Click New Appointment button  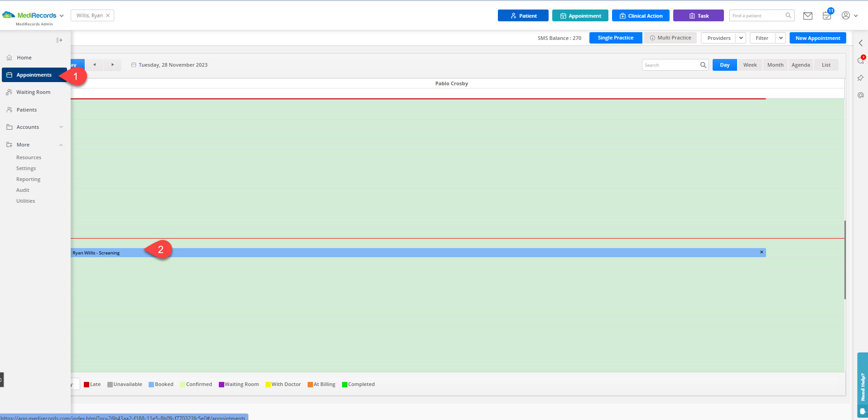coord(818,38)
